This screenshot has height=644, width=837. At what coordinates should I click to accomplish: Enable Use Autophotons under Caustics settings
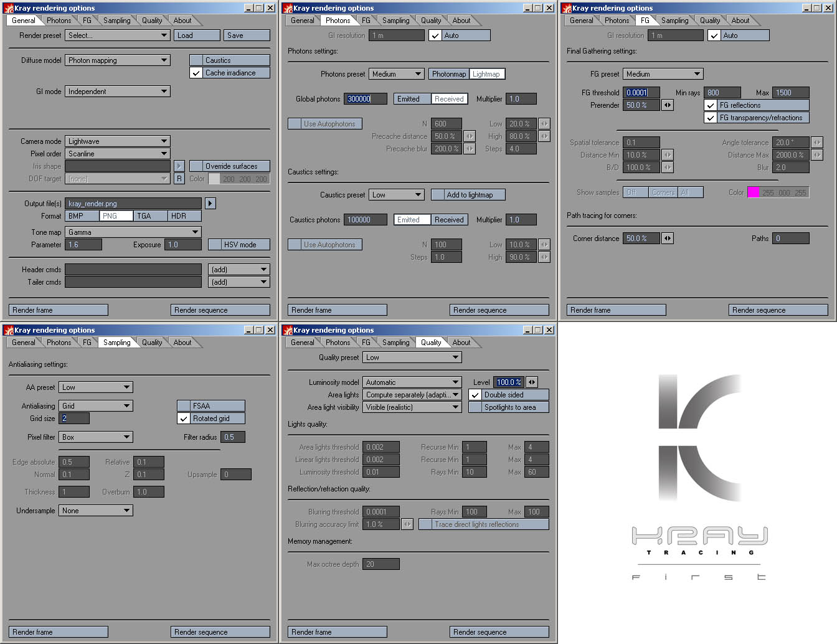(325, 244)
